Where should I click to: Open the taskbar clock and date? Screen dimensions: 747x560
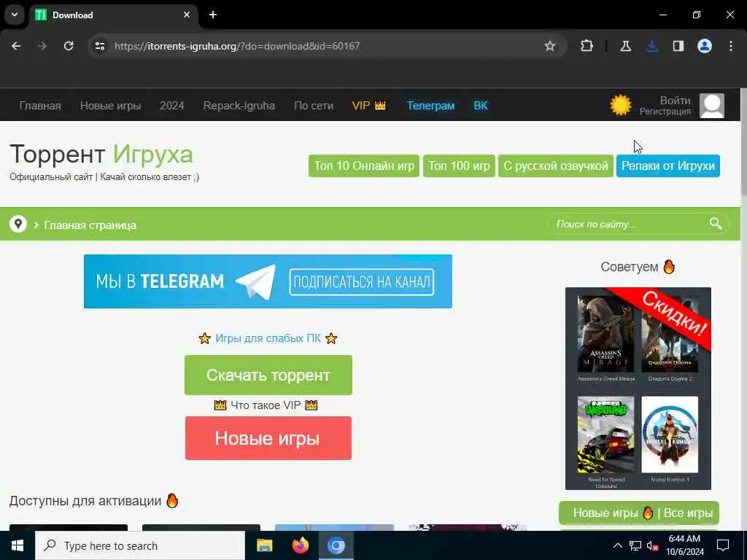tap(684, 545)
